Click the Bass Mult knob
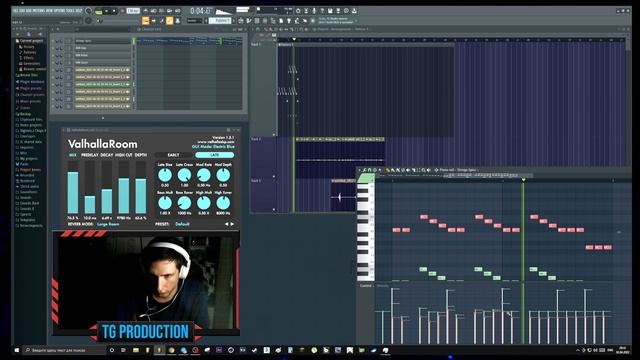 pyautogui.click(x=165, y=203)
